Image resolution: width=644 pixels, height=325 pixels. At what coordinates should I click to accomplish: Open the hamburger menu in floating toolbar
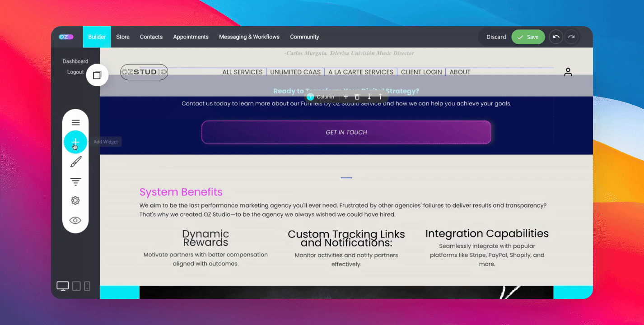tap(75, 122)
